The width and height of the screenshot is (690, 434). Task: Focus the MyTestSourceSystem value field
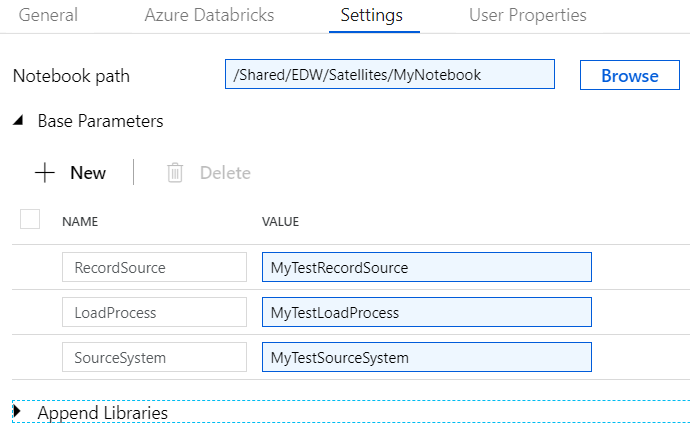pos(426,357)
